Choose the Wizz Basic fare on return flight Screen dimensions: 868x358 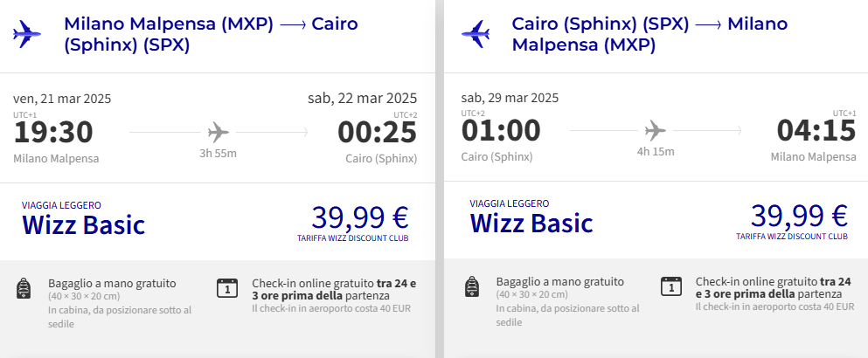[x=531, y=223]
